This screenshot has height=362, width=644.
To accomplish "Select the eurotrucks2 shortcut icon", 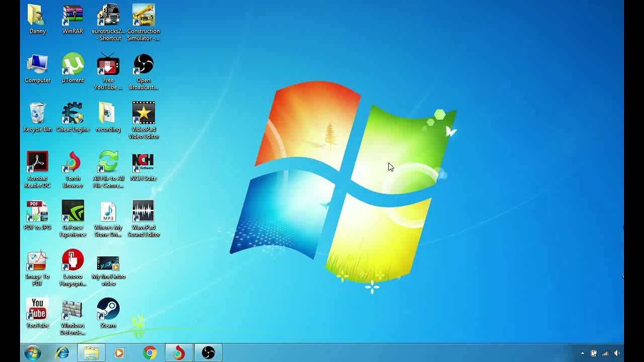I will [108, 15].
